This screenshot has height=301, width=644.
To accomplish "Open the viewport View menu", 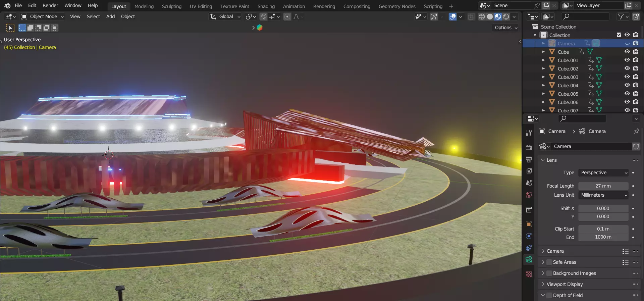I will [75, 16].
